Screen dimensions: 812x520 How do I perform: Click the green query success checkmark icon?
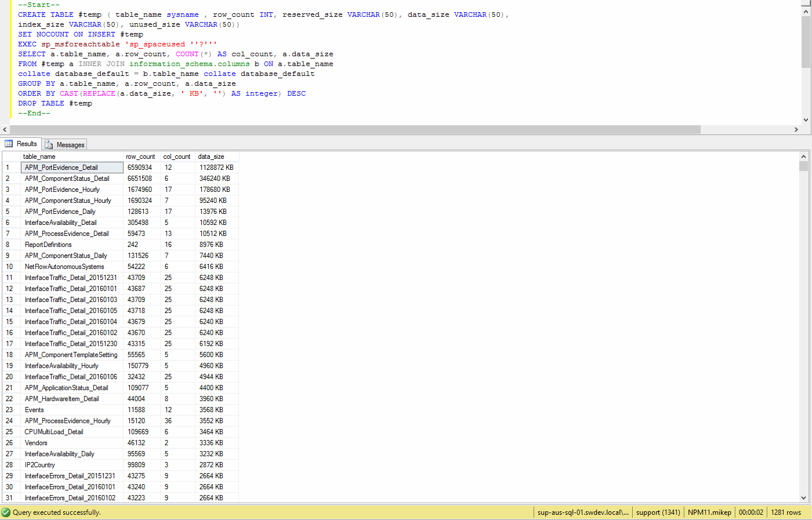[6, 512]
